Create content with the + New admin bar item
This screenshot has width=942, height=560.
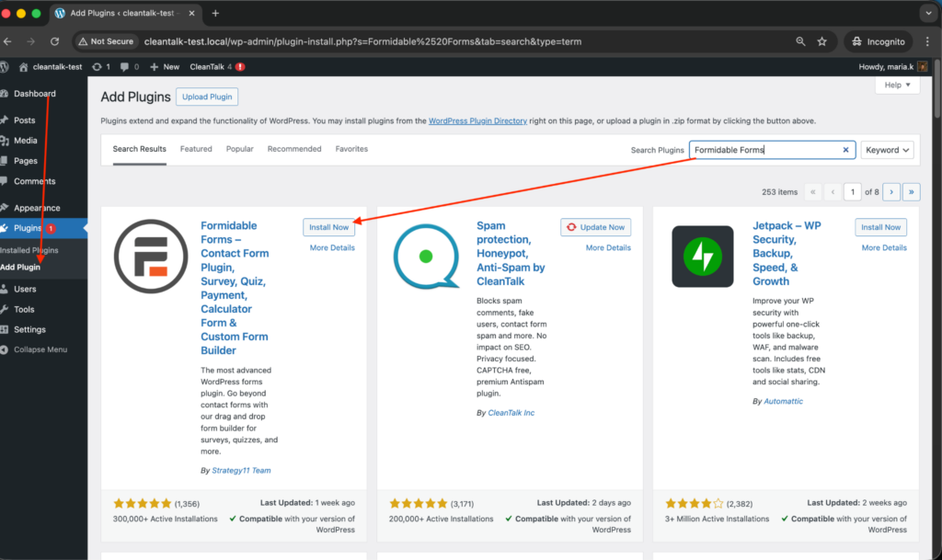[163, 66]
